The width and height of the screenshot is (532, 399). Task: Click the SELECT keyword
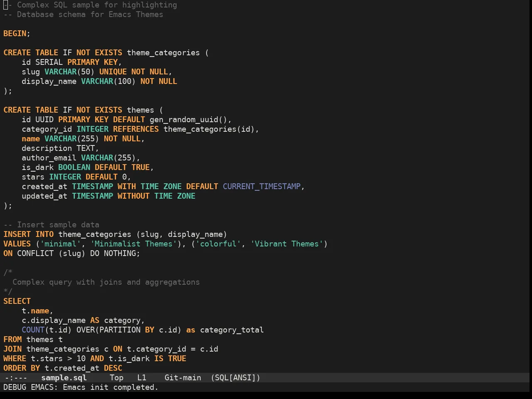pos(17,301)
